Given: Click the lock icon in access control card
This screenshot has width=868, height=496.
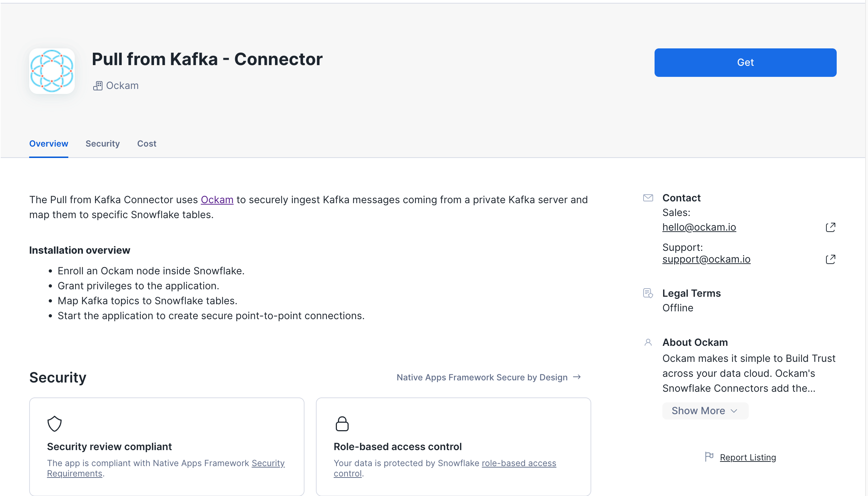Looking at the screenshot, I should [x=342, y=423].
